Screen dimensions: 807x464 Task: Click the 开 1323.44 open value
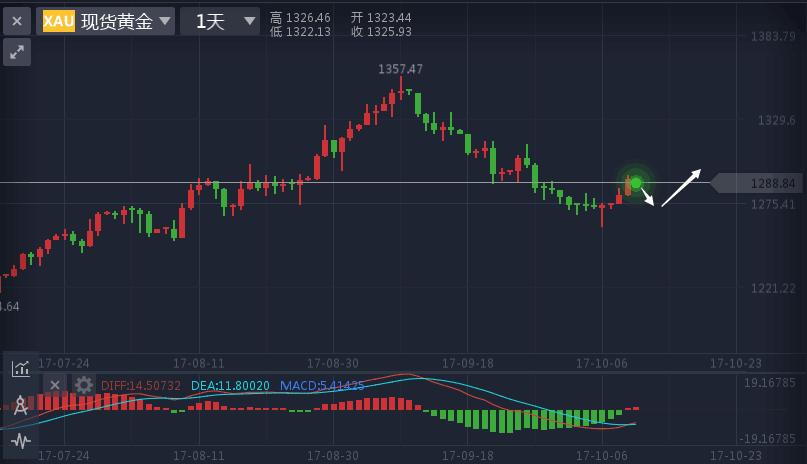381,17
